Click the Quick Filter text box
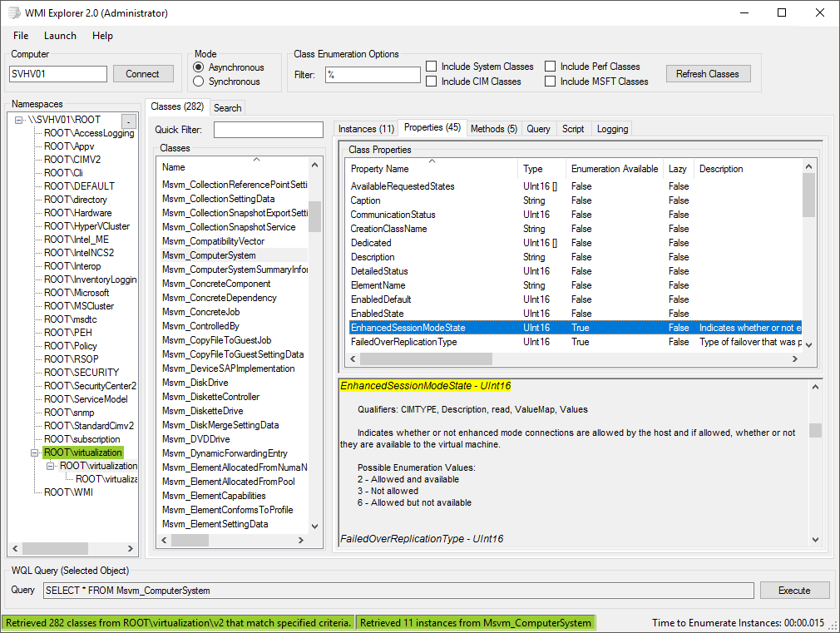This screenshot has height=633, width=840. (x=269, y=130)
